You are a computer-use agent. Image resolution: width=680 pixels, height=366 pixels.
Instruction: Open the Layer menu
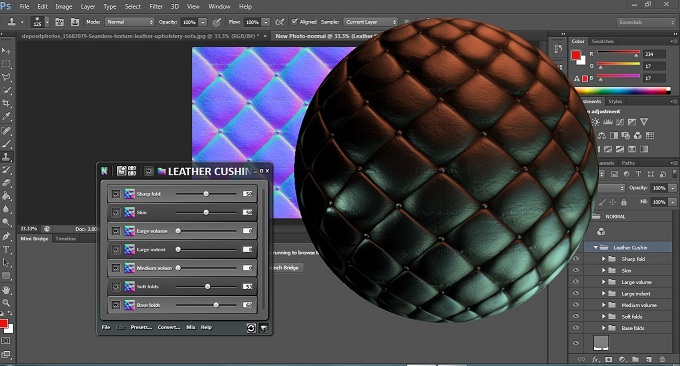88,7
